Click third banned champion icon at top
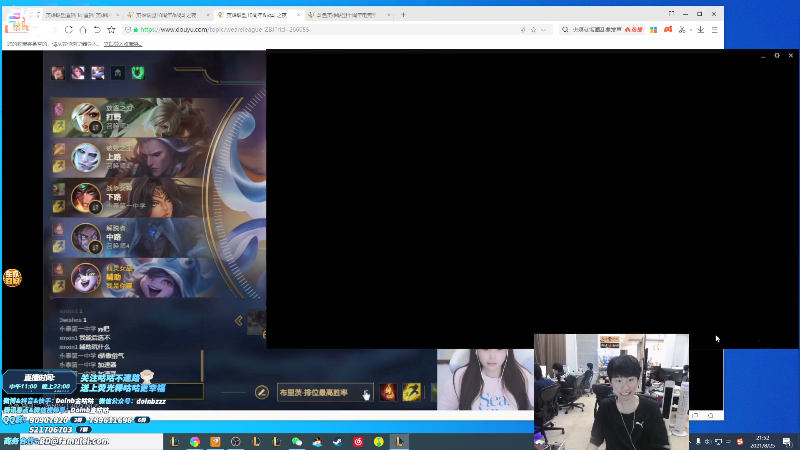Viewport: 800px width, 450px height. click(98, 73)
